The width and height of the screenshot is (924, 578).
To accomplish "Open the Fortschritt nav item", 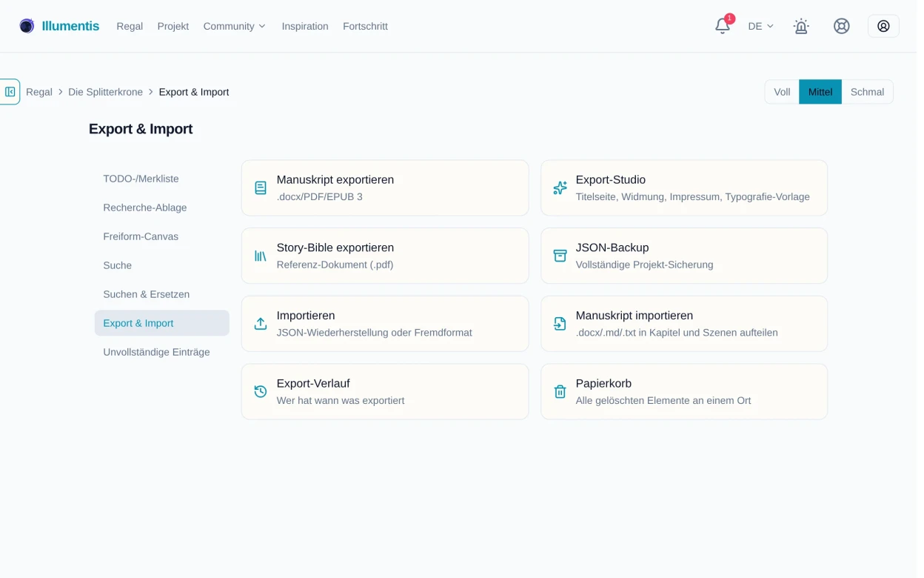I will 365,26.
